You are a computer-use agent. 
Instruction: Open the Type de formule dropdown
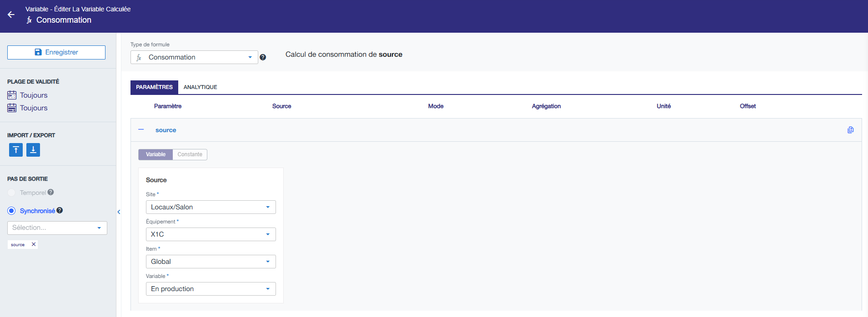tap(194, 57)
